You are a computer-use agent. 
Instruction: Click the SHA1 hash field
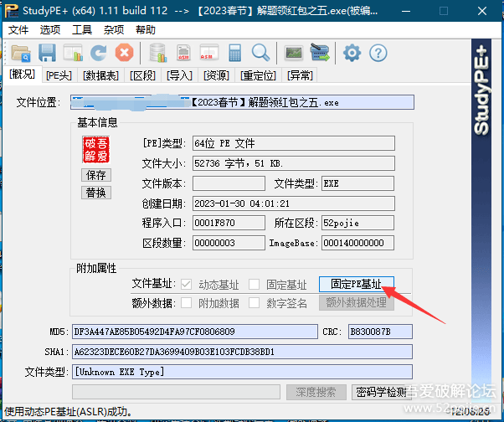pos(242,352)
